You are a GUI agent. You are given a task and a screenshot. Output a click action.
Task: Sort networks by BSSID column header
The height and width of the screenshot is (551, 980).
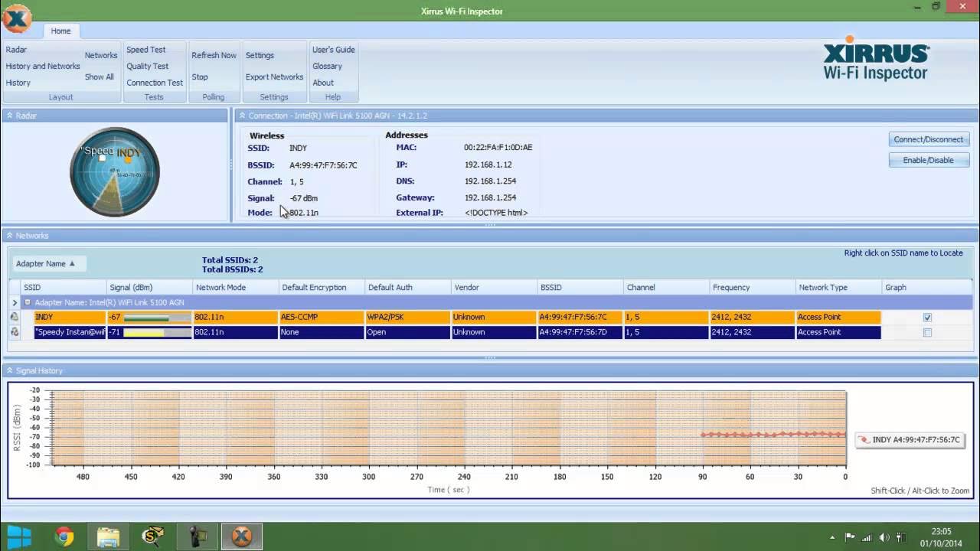(580, 288)
